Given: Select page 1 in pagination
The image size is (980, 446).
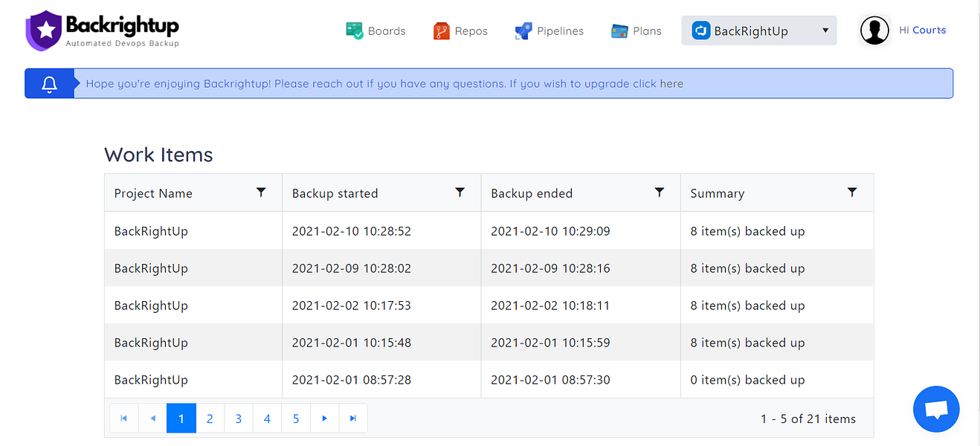Looking at the screenshot, I should pyautogui.click(x=181, y=418).
